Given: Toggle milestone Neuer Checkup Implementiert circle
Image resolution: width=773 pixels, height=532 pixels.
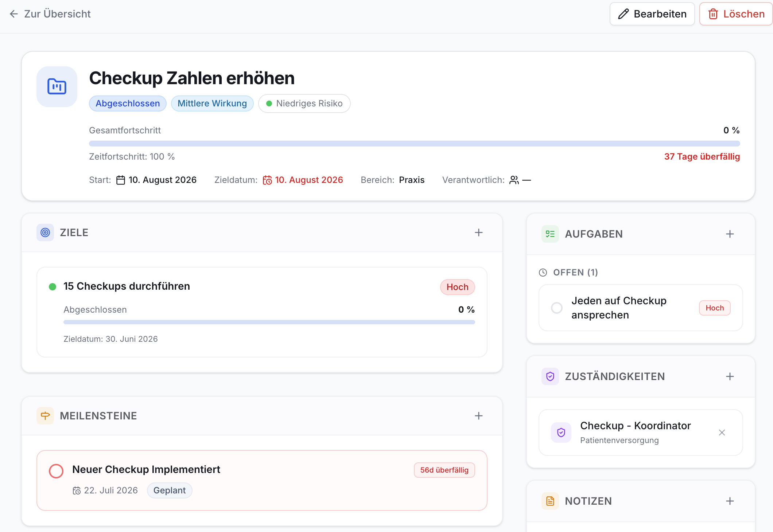Looking at the screenshot, I should pos(56,471).
